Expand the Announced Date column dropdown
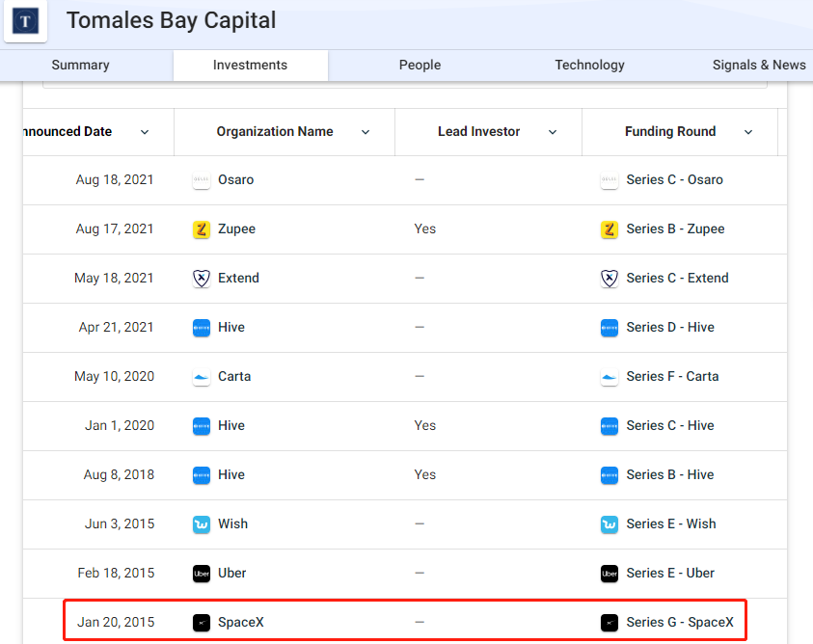 click(x=145, y=132)
